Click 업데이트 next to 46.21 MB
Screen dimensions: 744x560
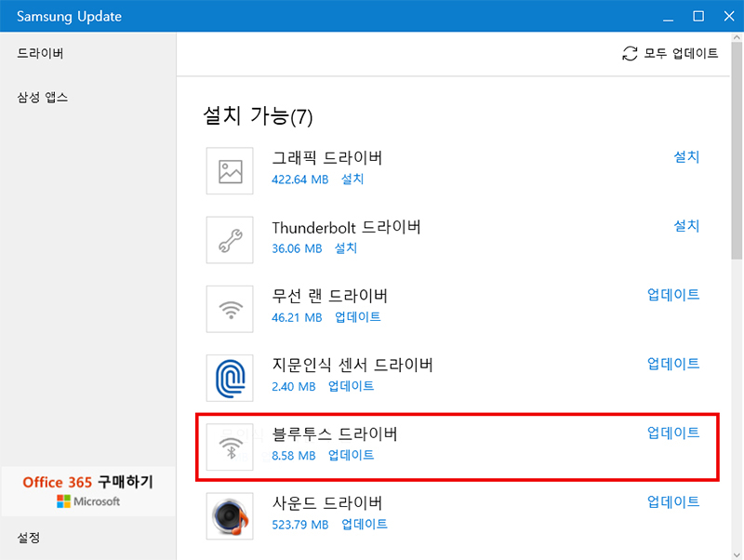(x=358, y=317)
